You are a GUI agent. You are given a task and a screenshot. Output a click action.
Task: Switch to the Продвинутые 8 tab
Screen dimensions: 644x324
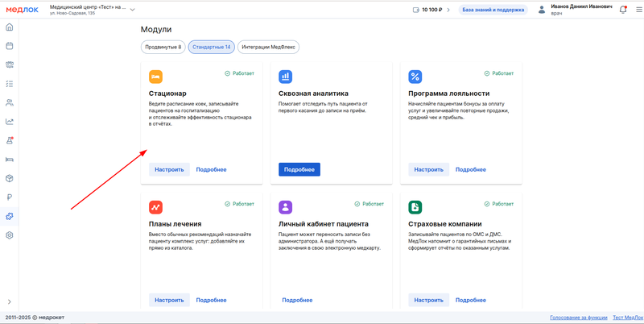163,47
